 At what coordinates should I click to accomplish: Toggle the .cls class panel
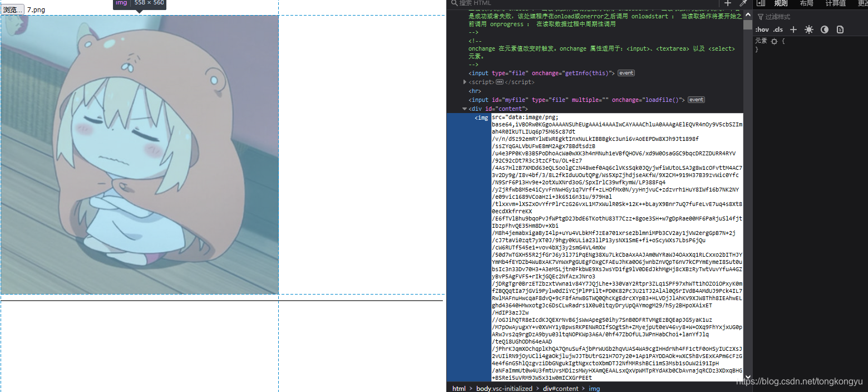coord(778,30)
